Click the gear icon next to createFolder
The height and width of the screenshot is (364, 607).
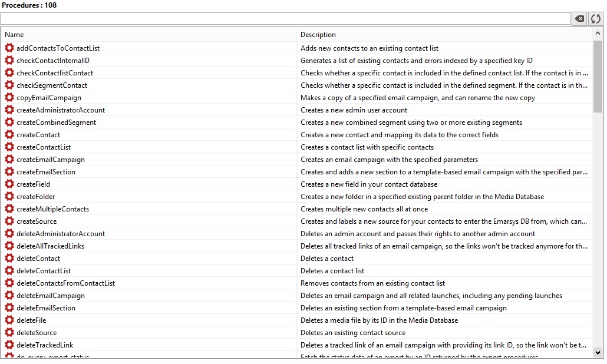coord(9,197)
